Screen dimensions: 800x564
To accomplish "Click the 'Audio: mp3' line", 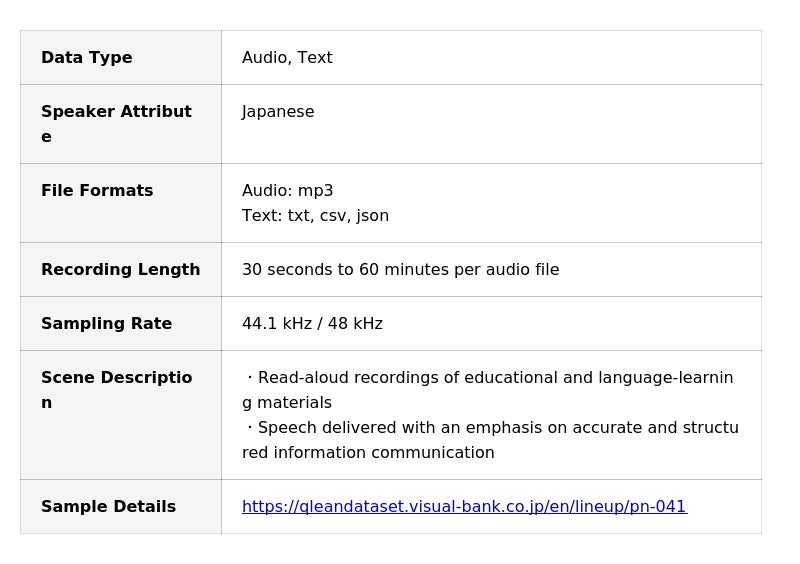I will (288, 191).
